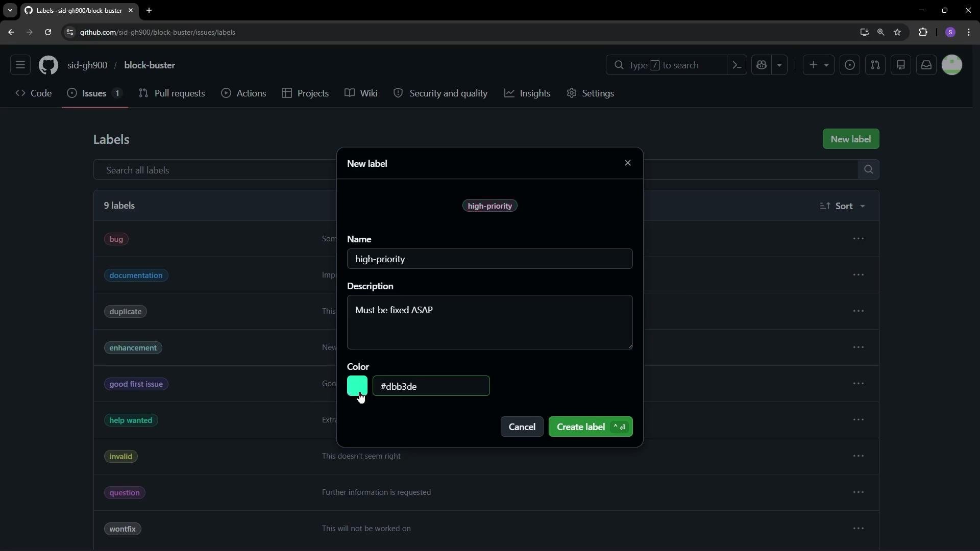
Task: Bookmark this page with star icon
Action: point(897,32)
